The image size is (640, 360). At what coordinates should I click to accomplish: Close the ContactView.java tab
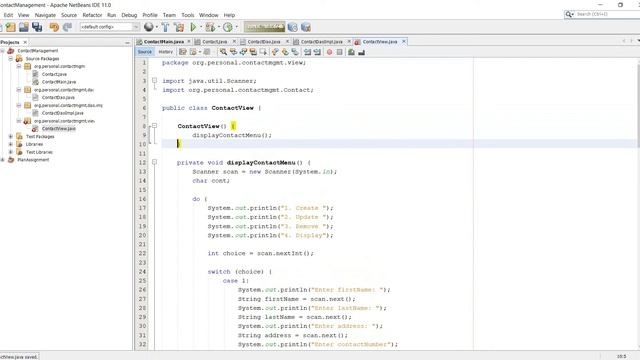point(404,42)
